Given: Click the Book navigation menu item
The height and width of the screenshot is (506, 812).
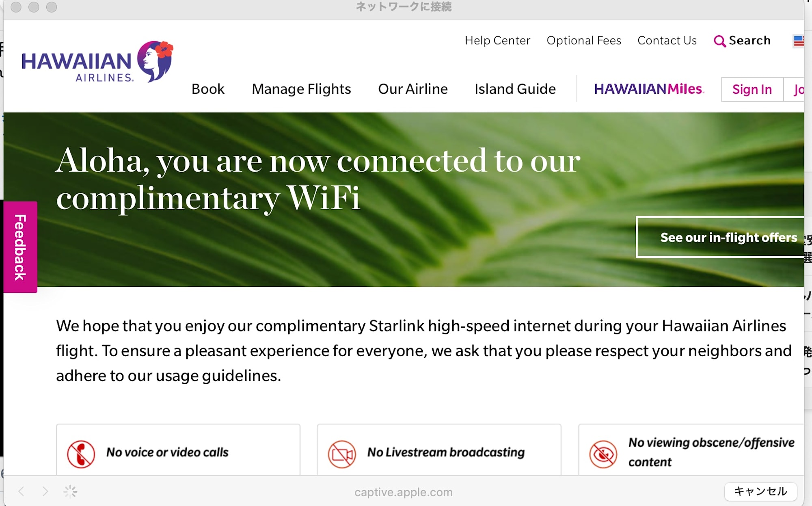Looking at the screenshot, I should coord(208,89).
